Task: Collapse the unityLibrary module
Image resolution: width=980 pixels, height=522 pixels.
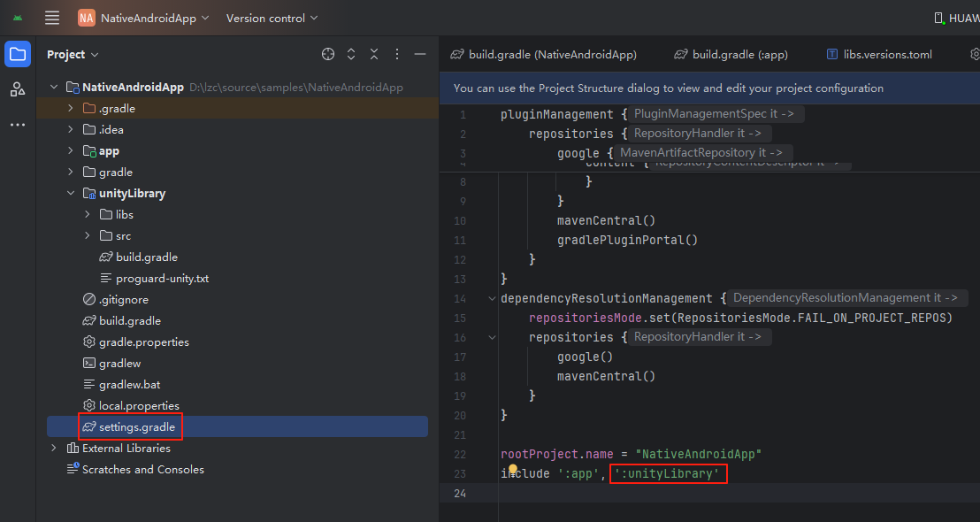Action: click(x=71, y=193)
